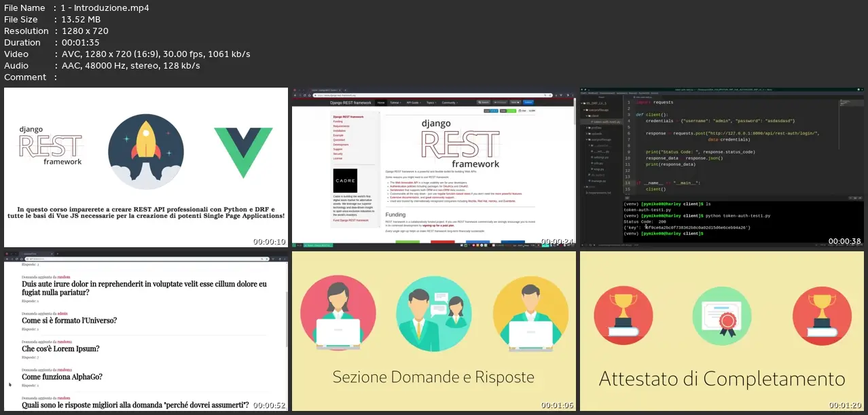
Task: Click the Italian course description under the logos
Action: pyautogui.click(x=146, y=212)
